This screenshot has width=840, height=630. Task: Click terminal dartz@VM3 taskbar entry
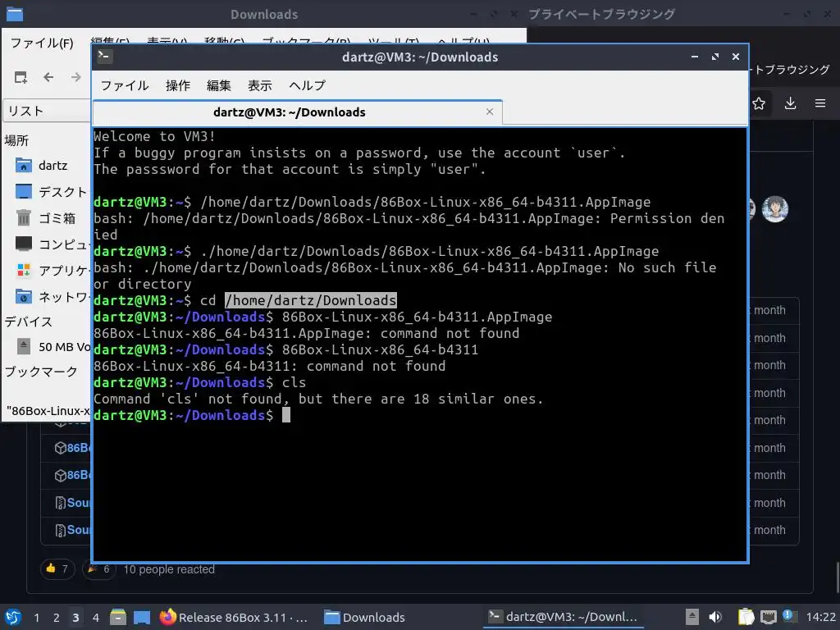point(564,617)
